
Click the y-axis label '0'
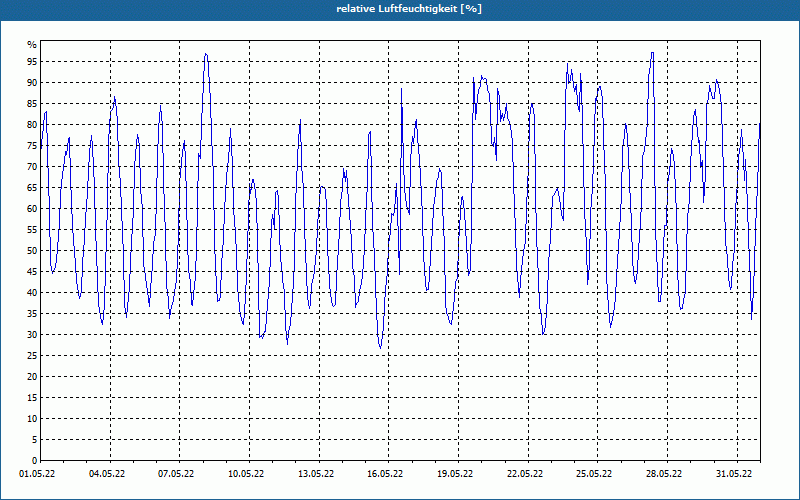click(35, 461)
